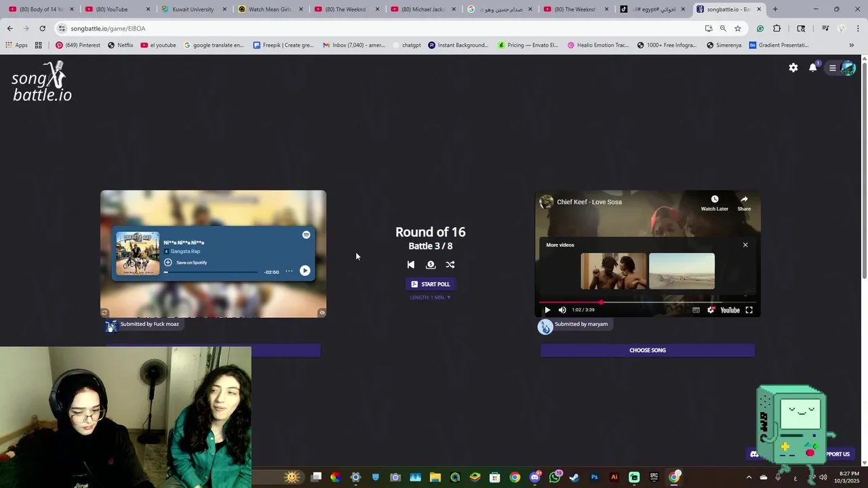Seek on the Spotify track progress bar
868x488 pixels.
click(x=211, y=272)
